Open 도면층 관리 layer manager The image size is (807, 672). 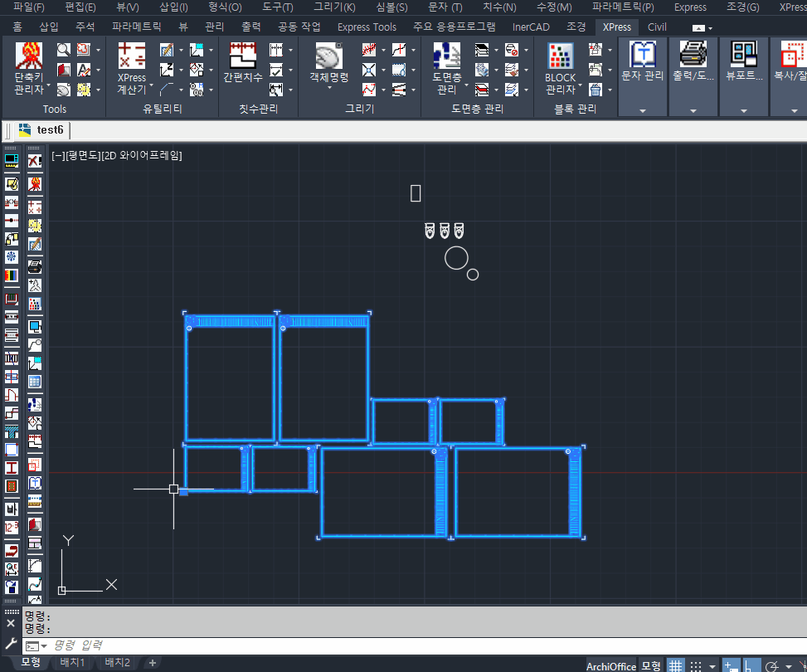[446, 68]
